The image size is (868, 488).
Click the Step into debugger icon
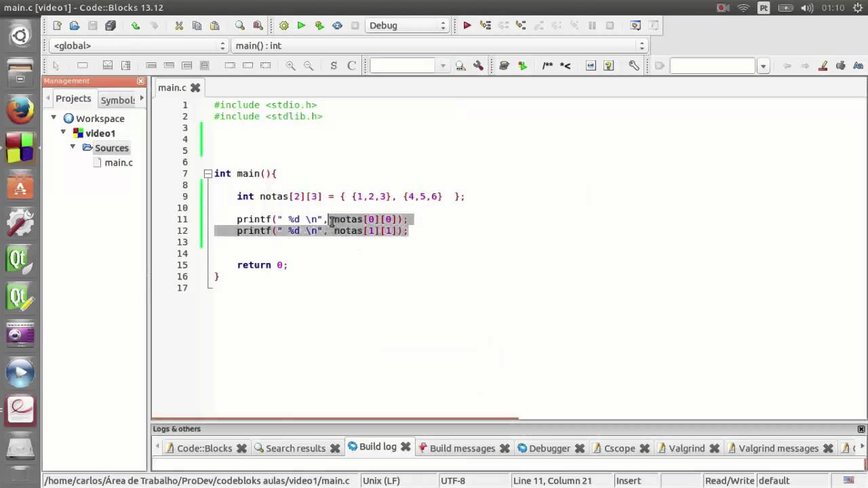(521, 26)
